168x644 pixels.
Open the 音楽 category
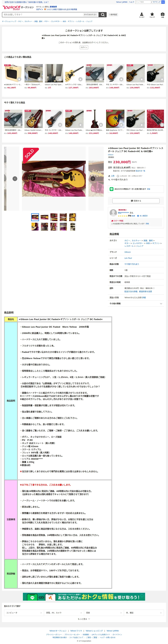point(104,613)
